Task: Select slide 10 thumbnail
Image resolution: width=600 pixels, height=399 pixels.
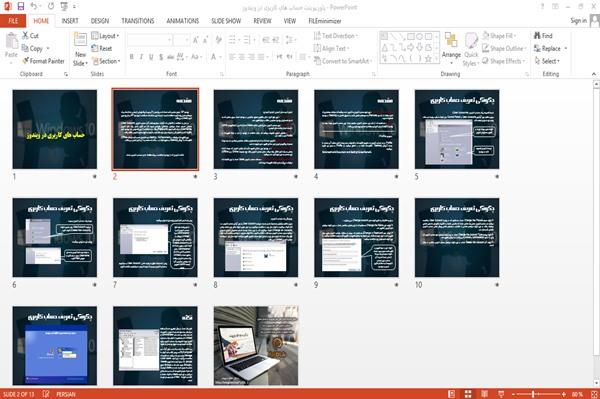Action: click(x=457, y=237)
